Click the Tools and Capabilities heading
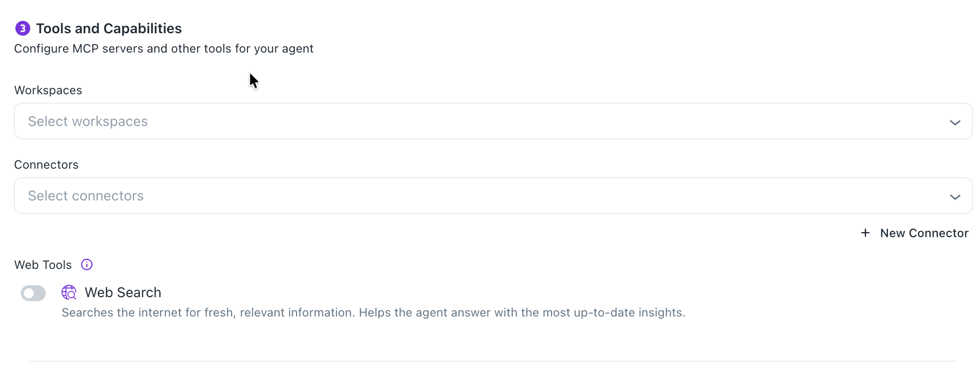The height and width of the screenshot is (385, 980). 109,29
